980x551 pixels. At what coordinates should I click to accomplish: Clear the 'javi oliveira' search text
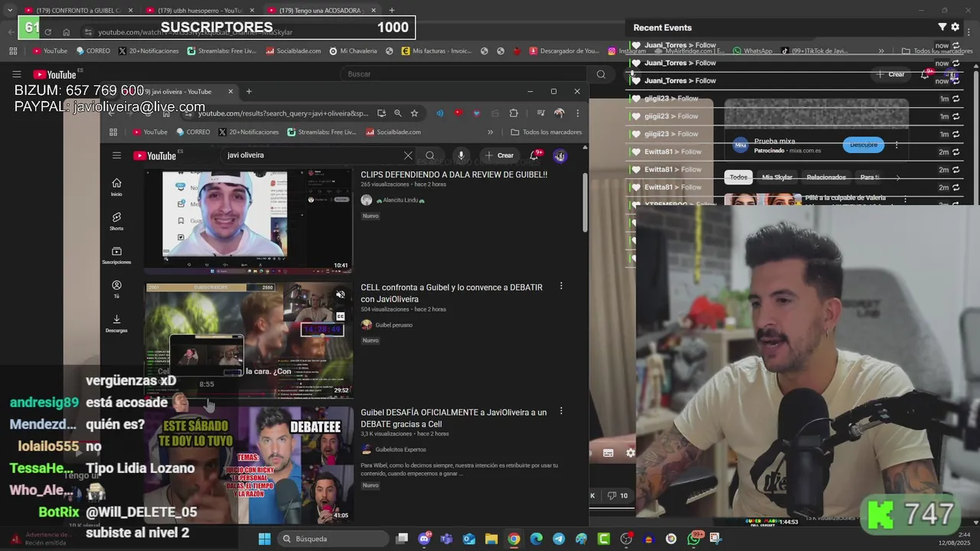(408, 155)
